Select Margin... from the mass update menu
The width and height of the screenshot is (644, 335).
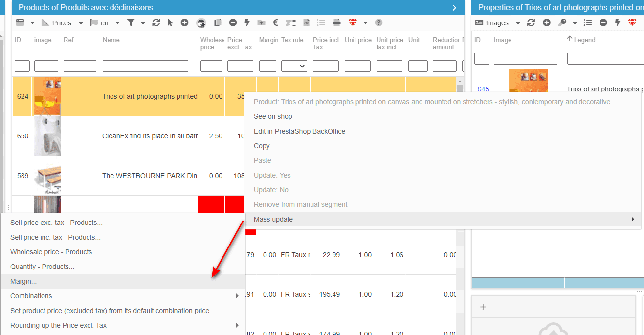[23, 281]
